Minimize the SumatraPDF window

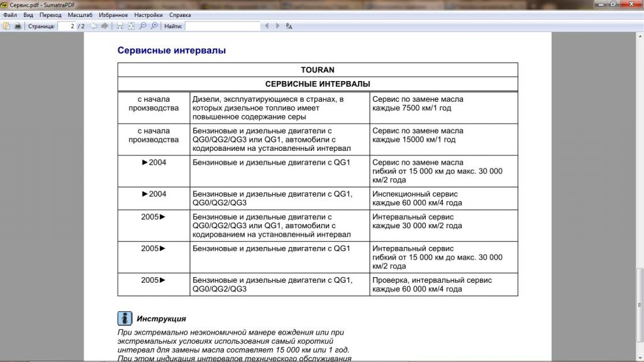coord(601,4)
